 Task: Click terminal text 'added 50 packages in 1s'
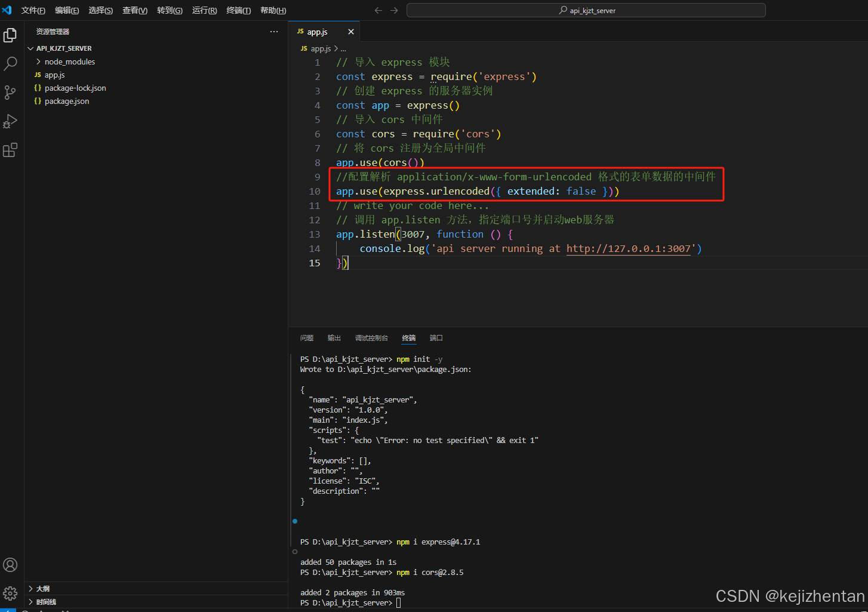pyautogui.click(x=348, y=562)
